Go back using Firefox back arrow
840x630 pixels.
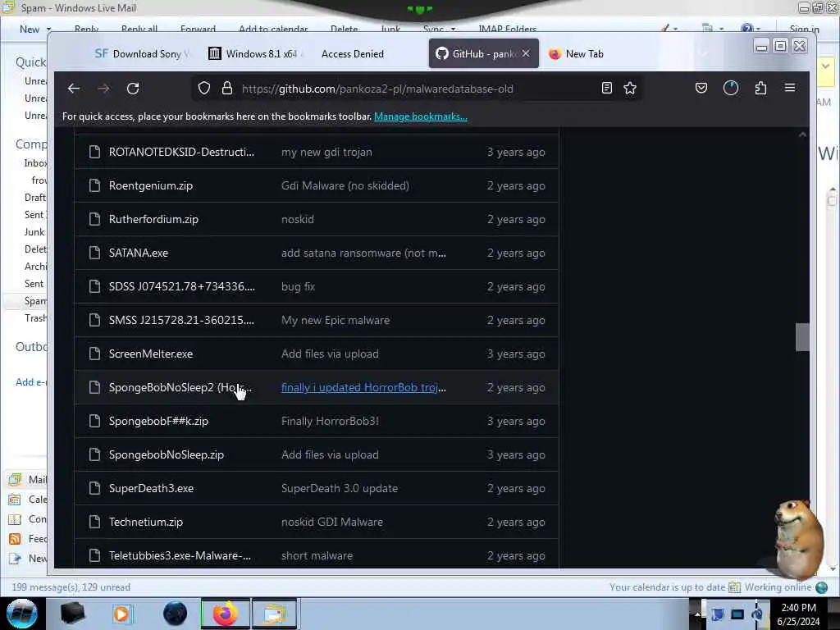[73, 89]
